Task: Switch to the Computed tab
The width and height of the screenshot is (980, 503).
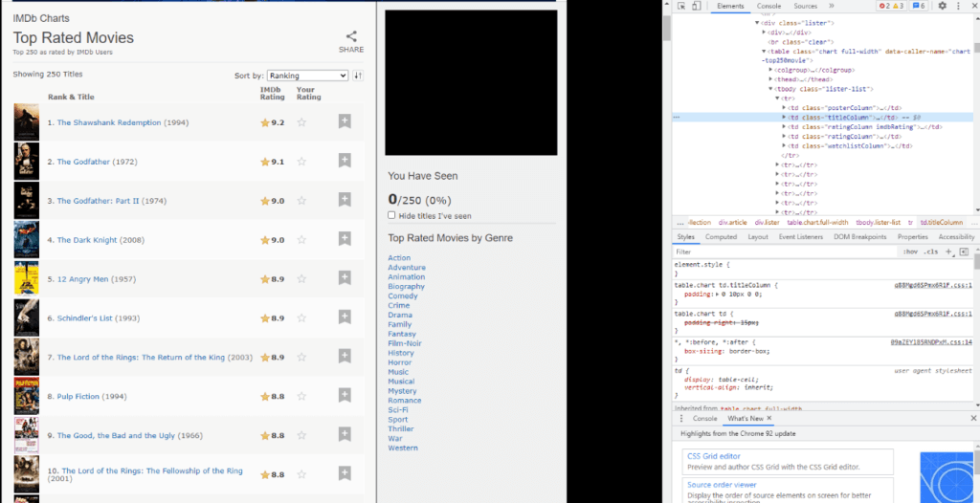Action: [722, 237]
